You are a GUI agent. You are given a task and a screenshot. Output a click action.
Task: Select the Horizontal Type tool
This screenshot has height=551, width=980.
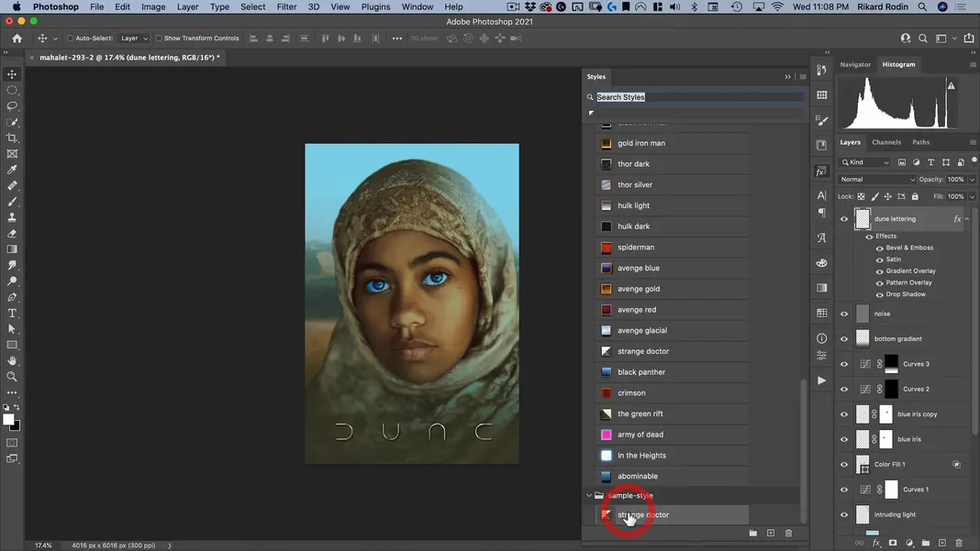[x=12, y=313]
